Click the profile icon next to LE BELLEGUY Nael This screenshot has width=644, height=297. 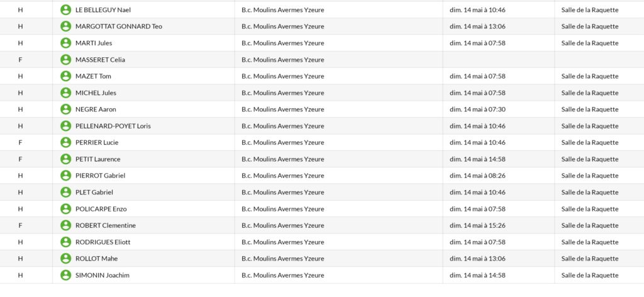65,10
